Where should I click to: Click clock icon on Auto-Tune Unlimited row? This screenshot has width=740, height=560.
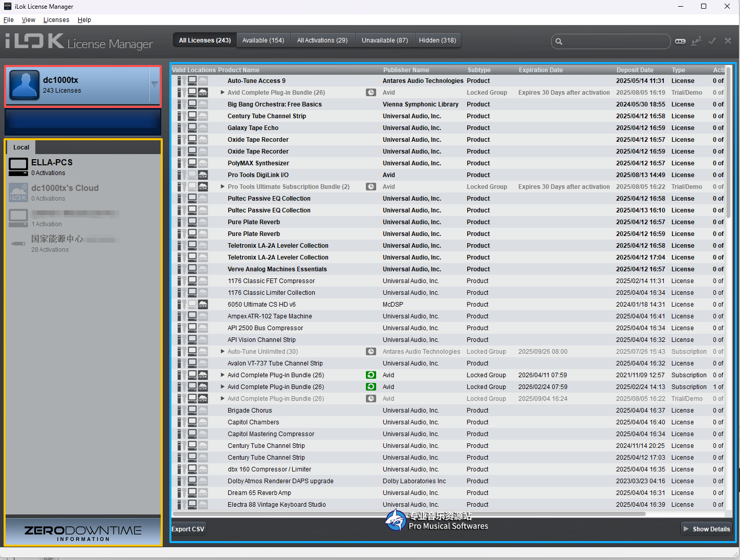(x=371, y=352)
